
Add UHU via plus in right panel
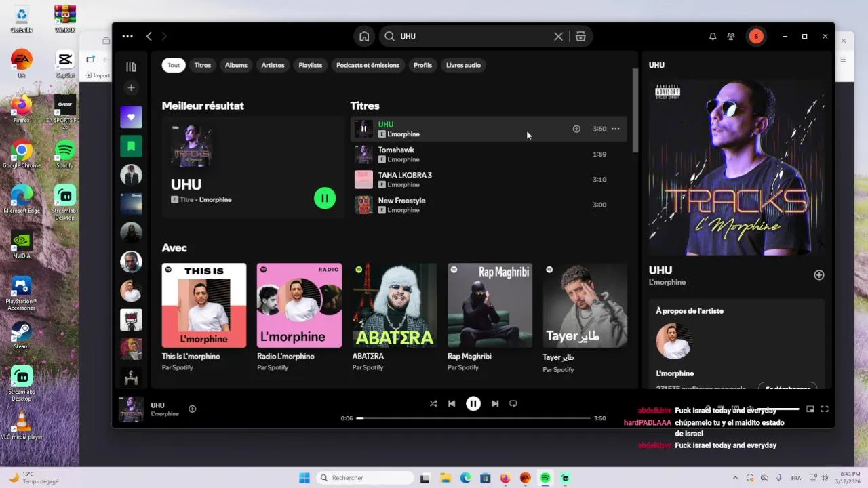[x=819, y=275]
